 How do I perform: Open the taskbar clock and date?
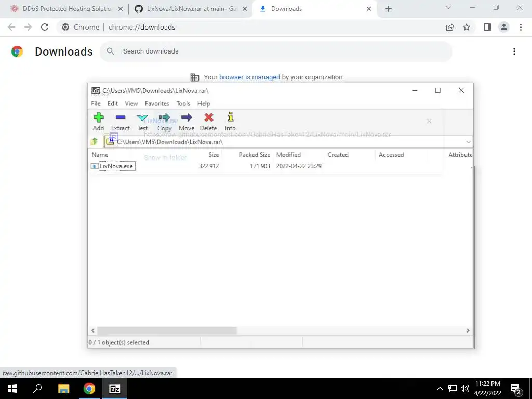click(x=487, y=389)
